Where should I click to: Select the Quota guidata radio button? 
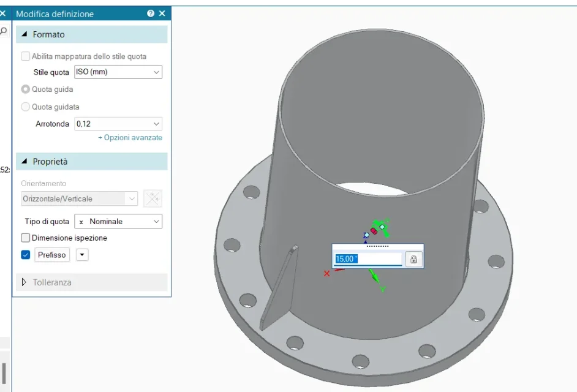26,107
